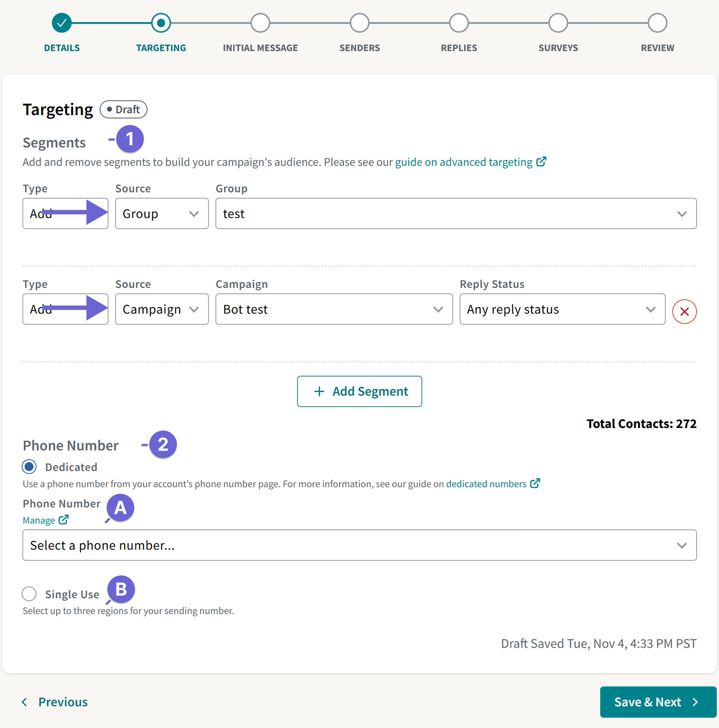This screenshot has width=719, height=728.
Task: Click the Campaign field showing Bot test
Action: coord(334,309)
